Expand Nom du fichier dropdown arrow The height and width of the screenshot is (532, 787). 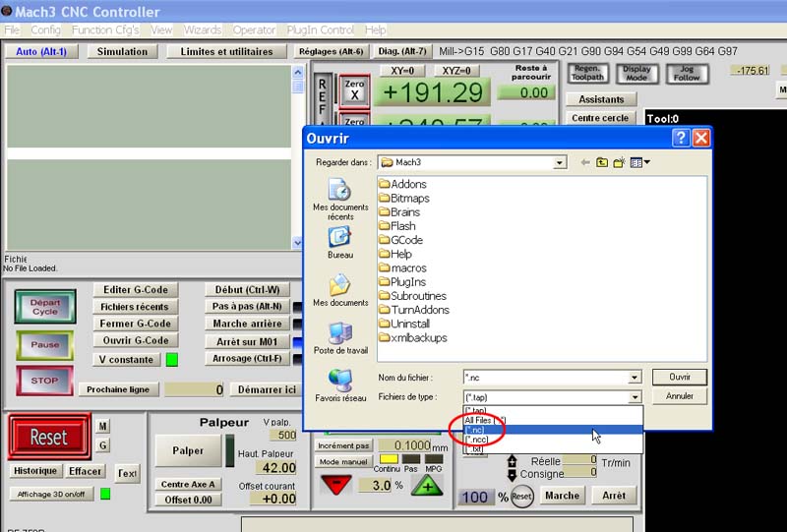(635, 378)
